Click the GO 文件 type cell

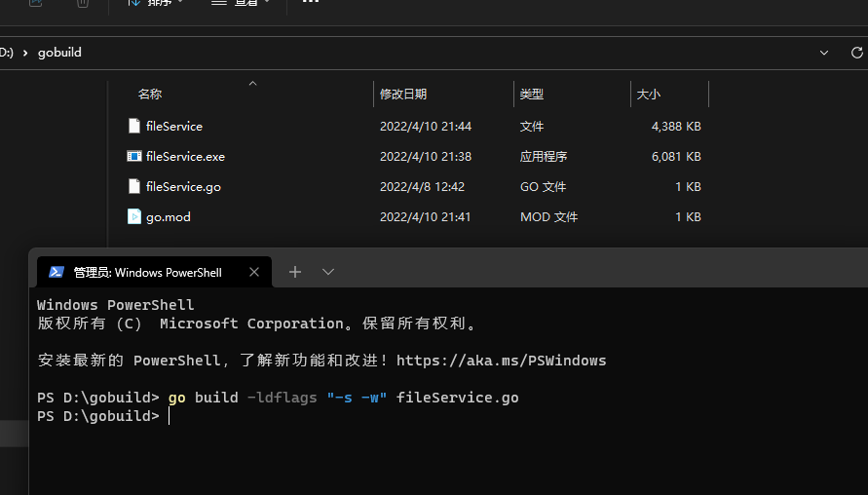tap(543, 187)
